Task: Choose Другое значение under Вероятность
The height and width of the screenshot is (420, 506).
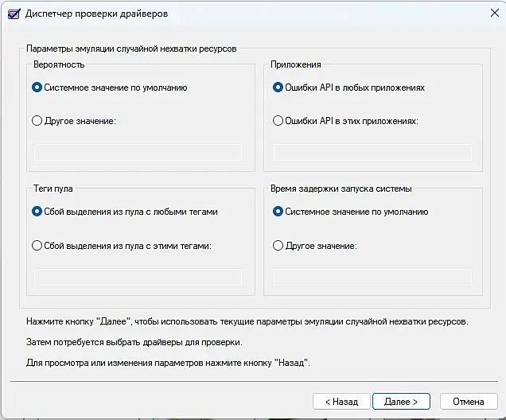Action: (37, 121)
